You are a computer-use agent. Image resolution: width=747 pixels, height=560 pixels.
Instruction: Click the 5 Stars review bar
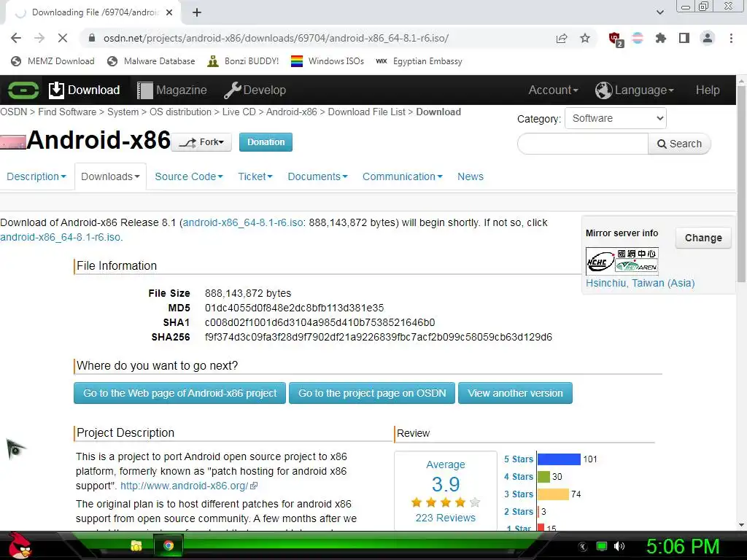pyautogui.click(x=559, y=459)
